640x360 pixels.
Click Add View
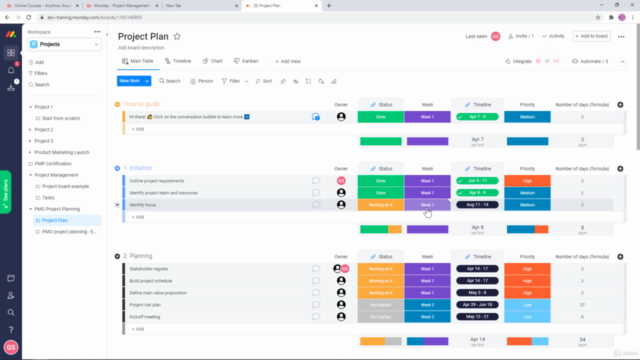(x=288, y=62)
